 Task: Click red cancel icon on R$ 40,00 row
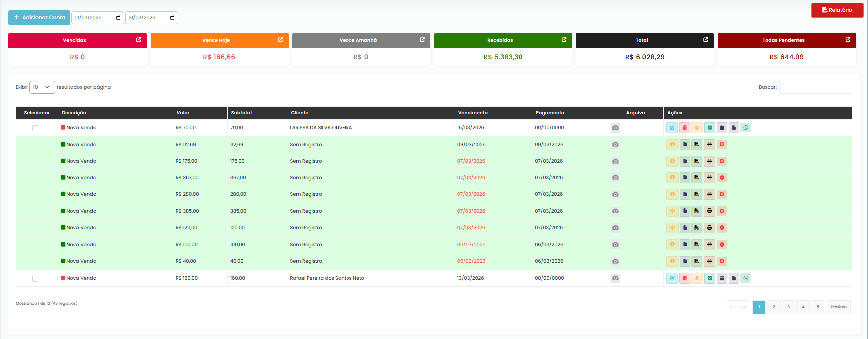tap(722, 261)
